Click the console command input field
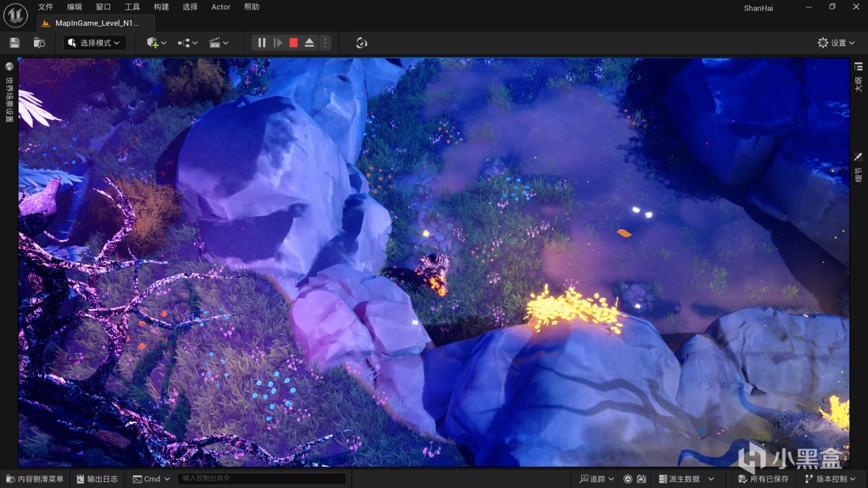 coord(262,479)
